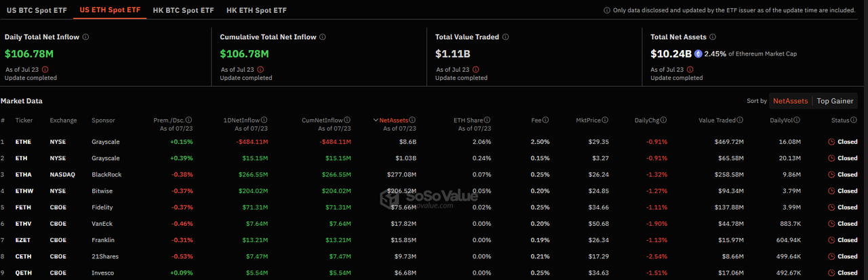868x280 pixels.
Task: Click info icon on Prem./Dsc. column header
Action: pyautogui.click(x=189, y=120)
